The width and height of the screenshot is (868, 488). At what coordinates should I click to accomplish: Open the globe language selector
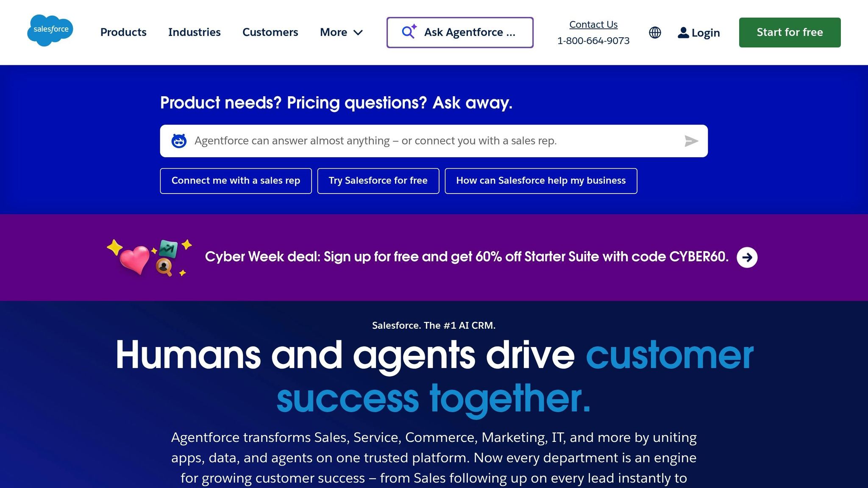click(655, 33)
